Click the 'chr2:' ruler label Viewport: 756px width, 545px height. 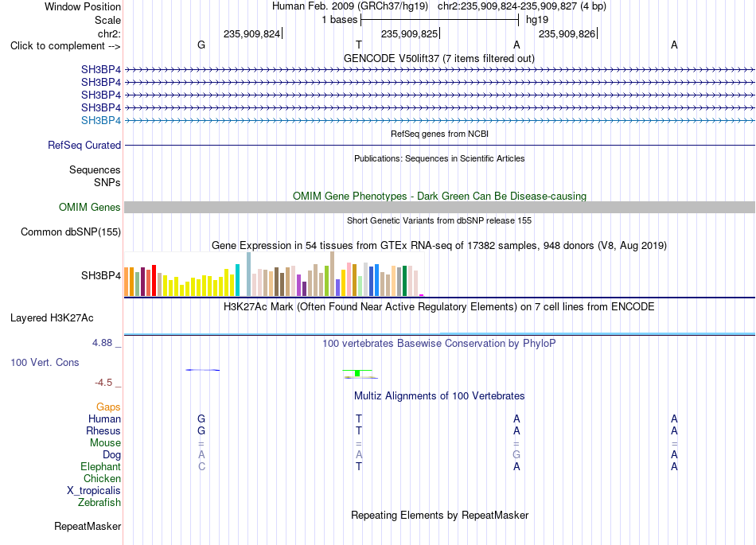coord(109,33)
